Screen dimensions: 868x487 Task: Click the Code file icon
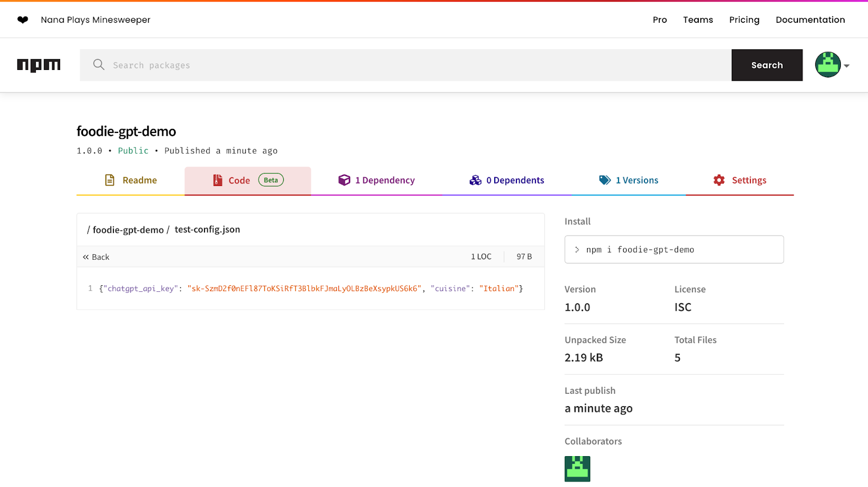[x=218, y=180]
